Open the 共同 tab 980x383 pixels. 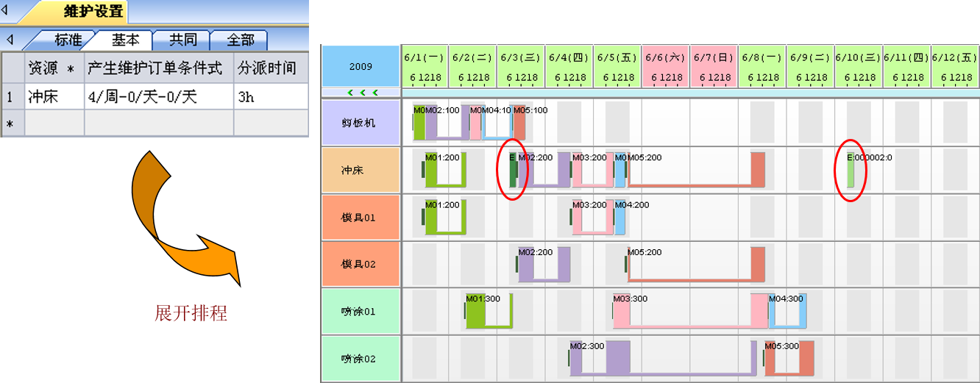click(x=182, y=40)
